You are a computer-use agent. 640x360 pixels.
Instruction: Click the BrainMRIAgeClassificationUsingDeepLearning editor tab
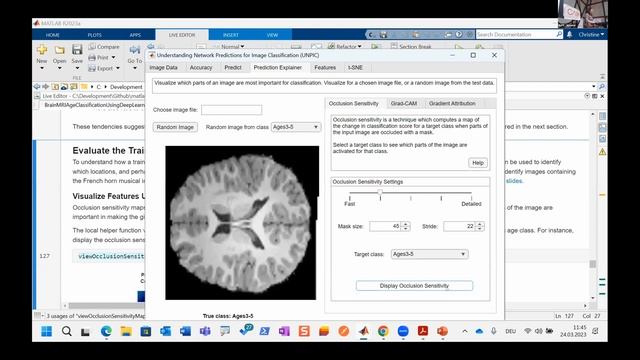pos(94,105)
